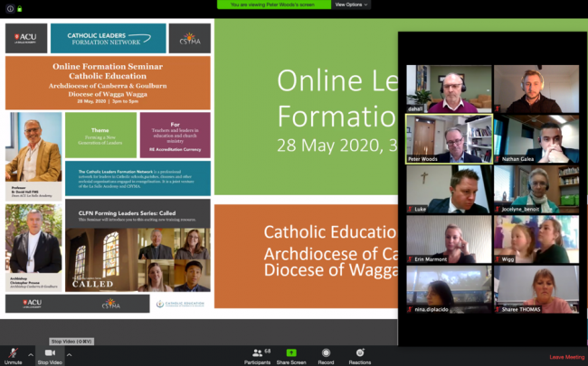The width and height of the screenshot is (588, 366).
Task: Start recording with the Record button
Action: tap(326, 356)
